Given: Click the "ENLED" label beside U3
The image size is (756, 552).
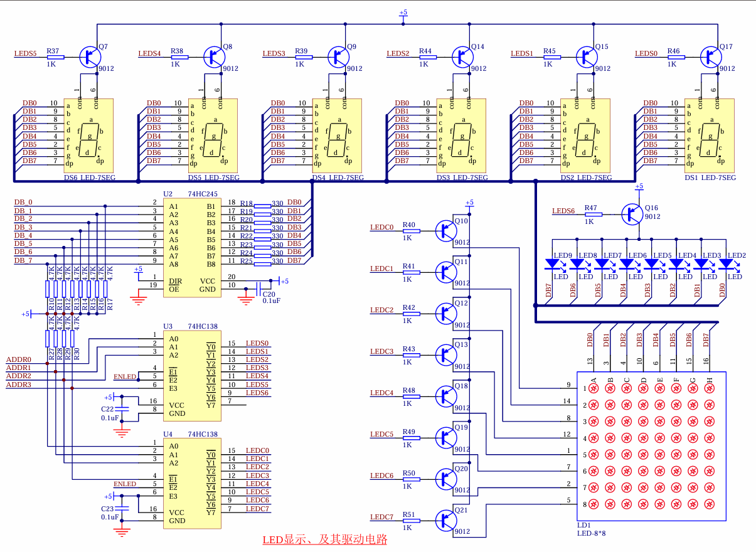Looking at the screenshot, I should coord(124,377).
